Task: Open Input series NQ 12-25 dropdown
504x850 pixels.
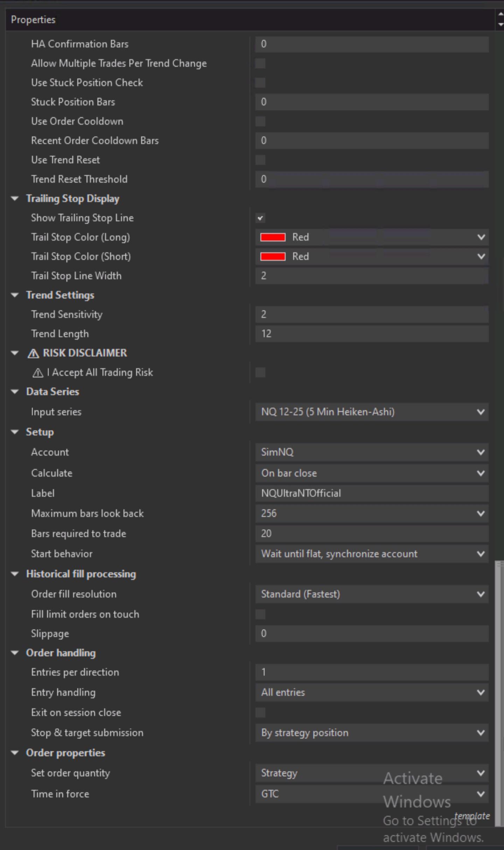Action: click(x=481, y=412)
